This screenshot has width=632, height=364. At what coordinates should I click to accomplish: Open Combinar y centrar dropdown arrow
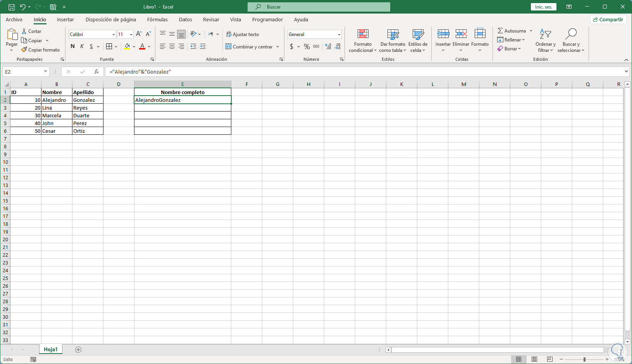pyautogui.click(x=278, y=47)
